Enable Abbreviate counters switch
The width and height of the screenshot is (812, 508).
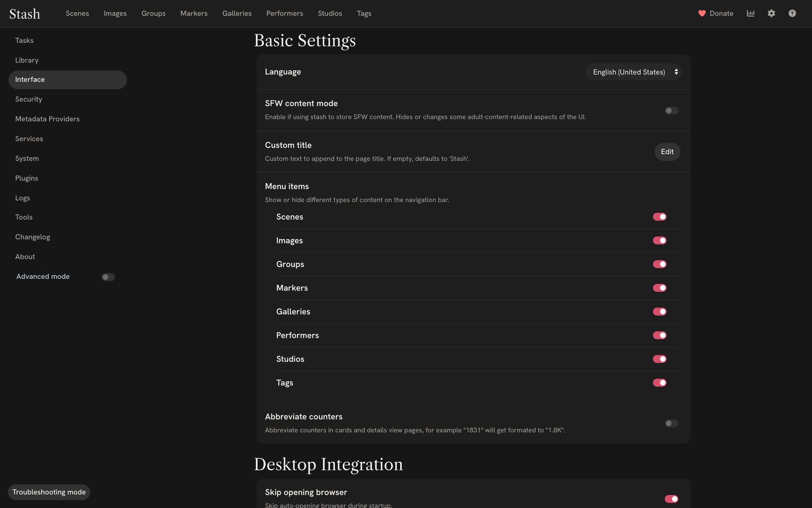pyautogui.click(x=671, y=423)
